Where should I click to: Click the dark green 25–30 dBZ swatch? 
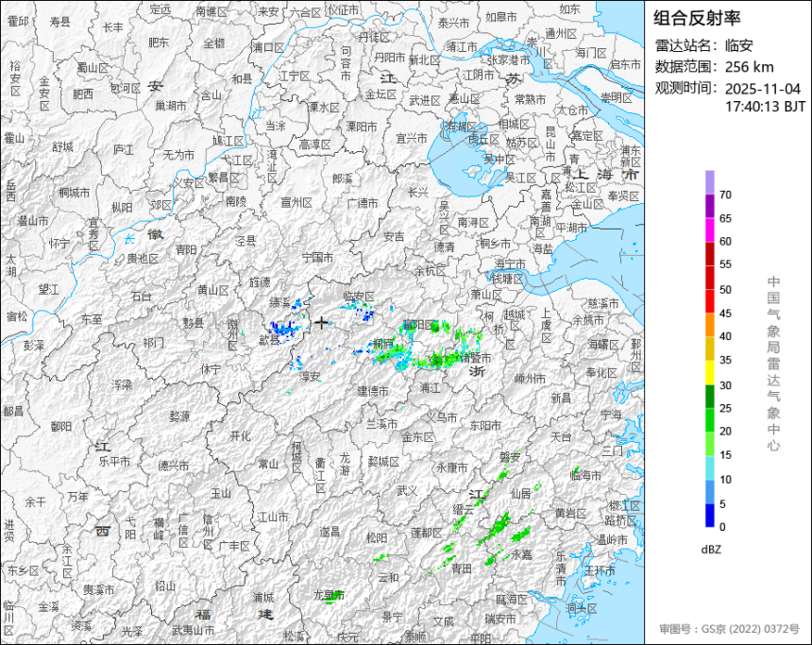coord(709,397)
